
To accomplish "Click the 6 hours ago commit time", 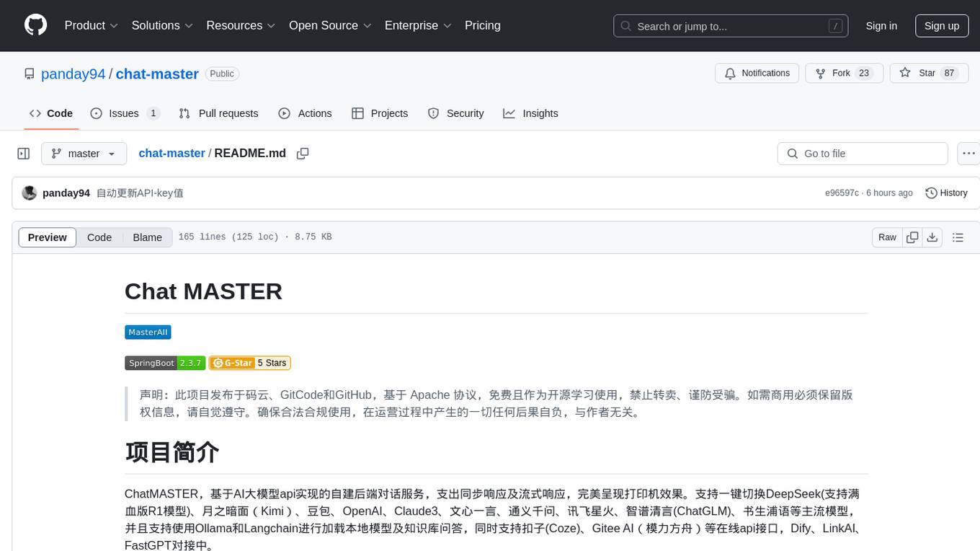I will (x=890, y=193).
